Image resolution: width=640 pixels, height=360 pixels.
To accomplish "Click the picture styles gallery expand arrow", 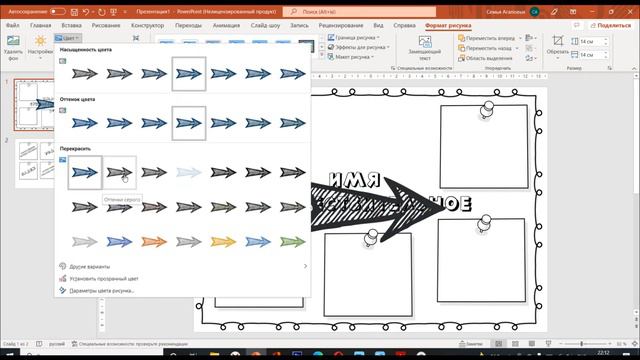I will point(321,56).
